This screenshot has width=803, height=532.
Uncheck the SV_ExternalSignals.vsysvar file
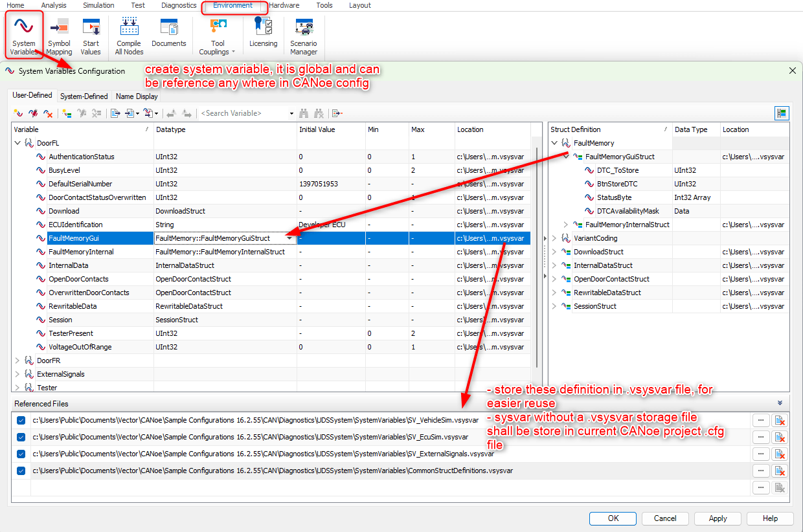click(21, 454)
